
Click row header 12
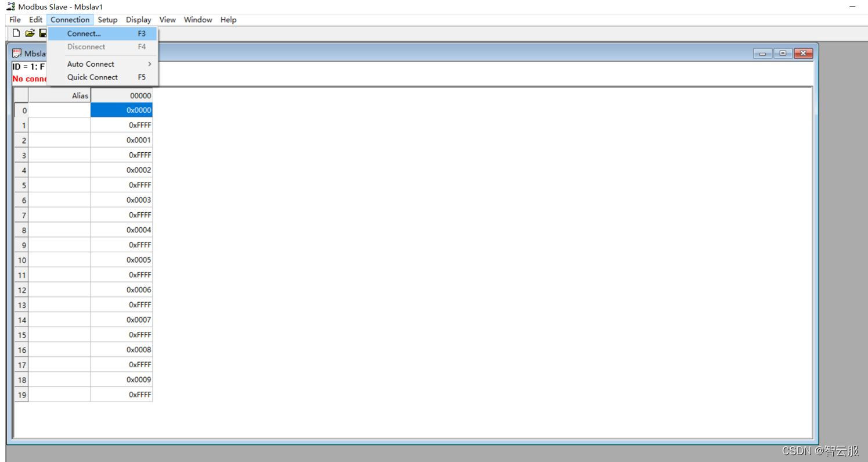click(x=21, y=290)
